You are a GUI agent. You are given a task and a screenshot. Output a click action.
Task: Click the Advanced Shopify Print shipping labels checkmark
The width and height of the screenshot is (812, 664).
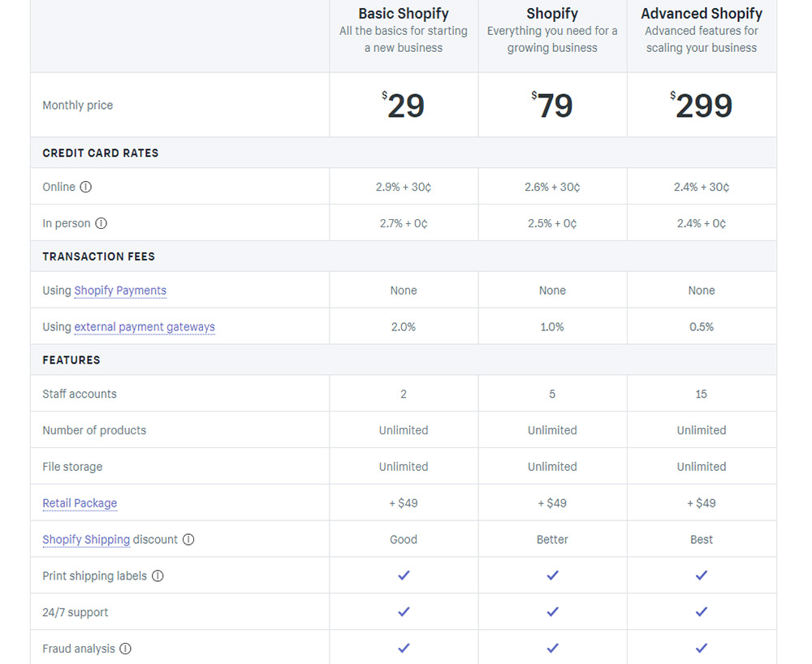click(702, 576)
